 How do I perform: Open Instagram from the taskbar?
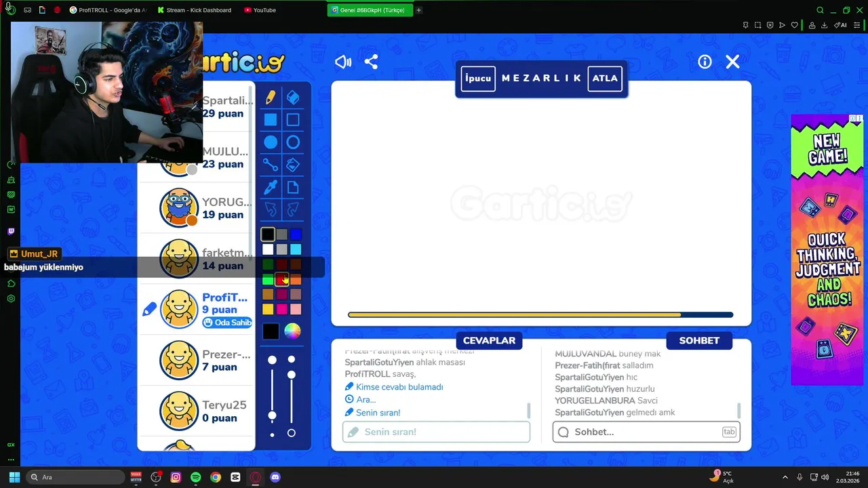point(176,477)
